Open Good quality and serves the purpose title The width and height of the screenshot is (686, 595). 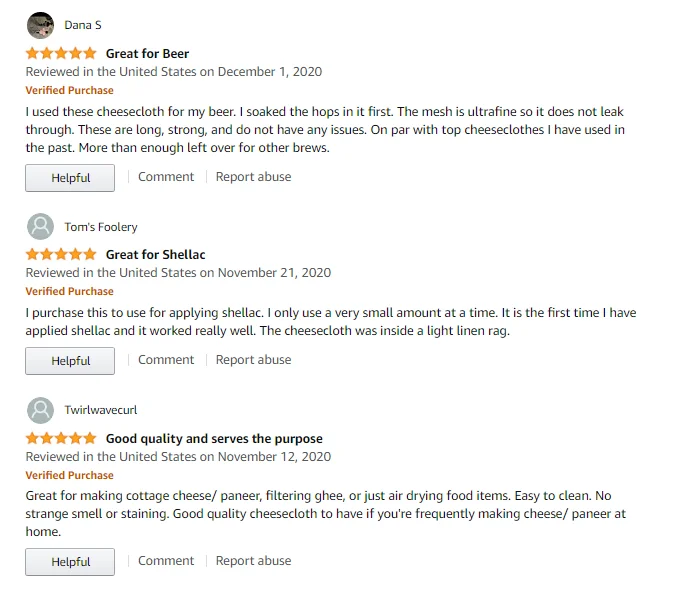[x=214, y=438]
